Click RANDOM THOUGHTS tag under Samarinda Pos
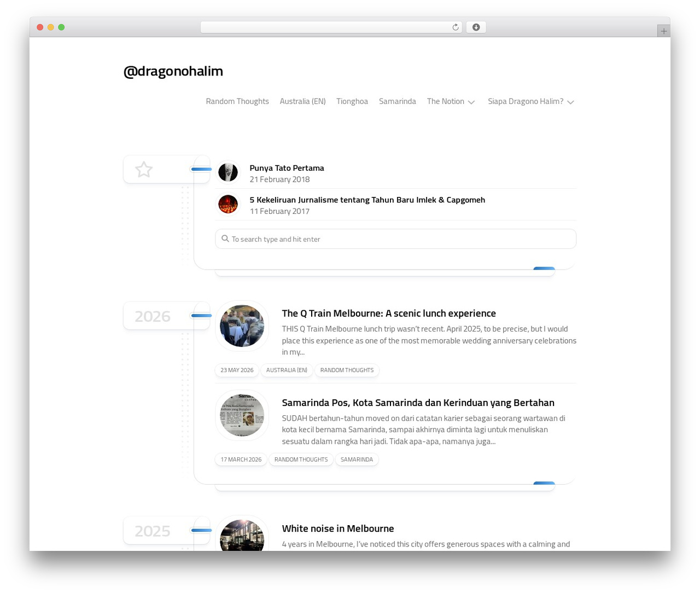Image resolution: width=700 pixels, height=593 pixels. [x=301, y=460]
